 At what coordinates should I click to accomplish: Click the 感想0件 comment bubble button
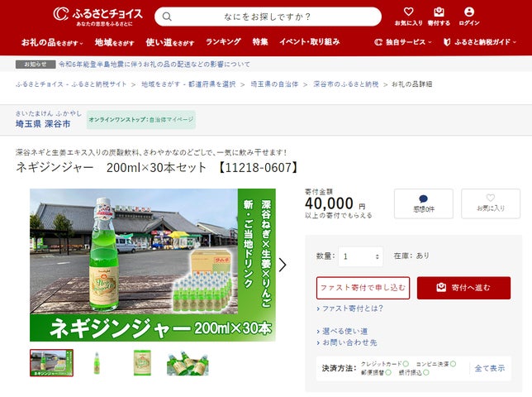point(424,203)
